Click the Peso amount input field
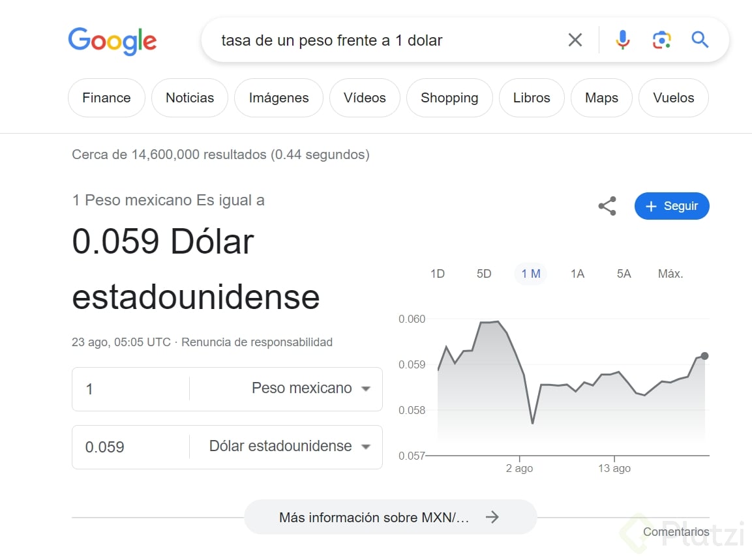The height and width of the screenshot is (560, 752). [130, 389]
